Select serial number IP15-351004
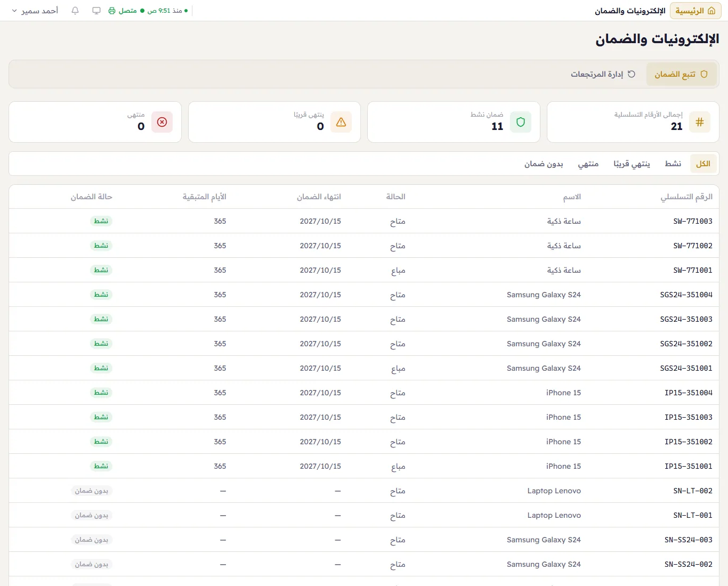Image resolution: width=728 pixels, height=586 pixels. 689,393
